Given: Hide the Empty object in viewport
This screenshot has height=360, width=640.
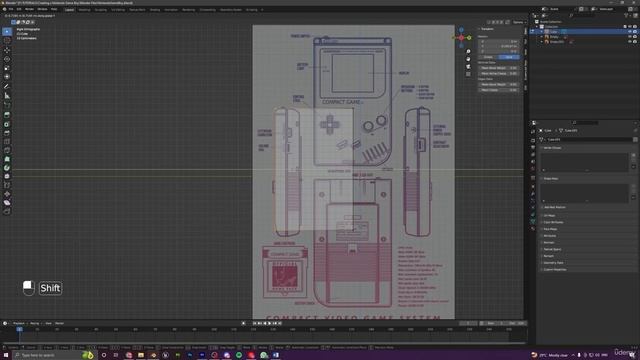Looking at the screenshot, I should pos(630,37).
